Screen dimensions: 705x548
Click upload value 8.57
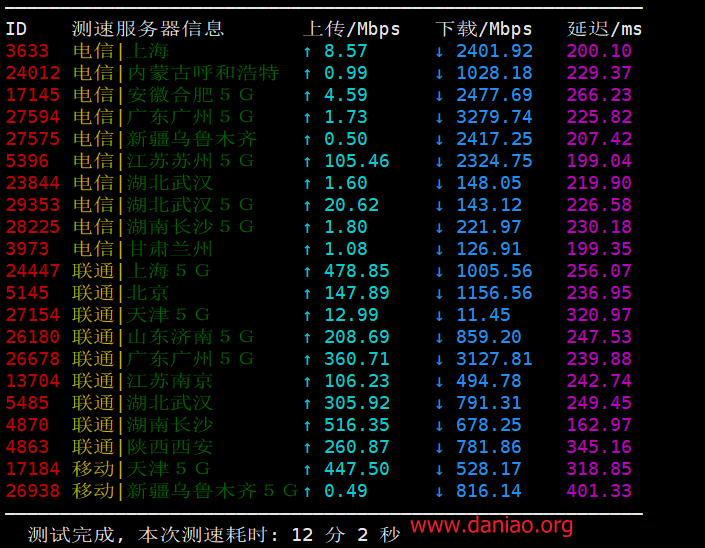tap(346, 51)
